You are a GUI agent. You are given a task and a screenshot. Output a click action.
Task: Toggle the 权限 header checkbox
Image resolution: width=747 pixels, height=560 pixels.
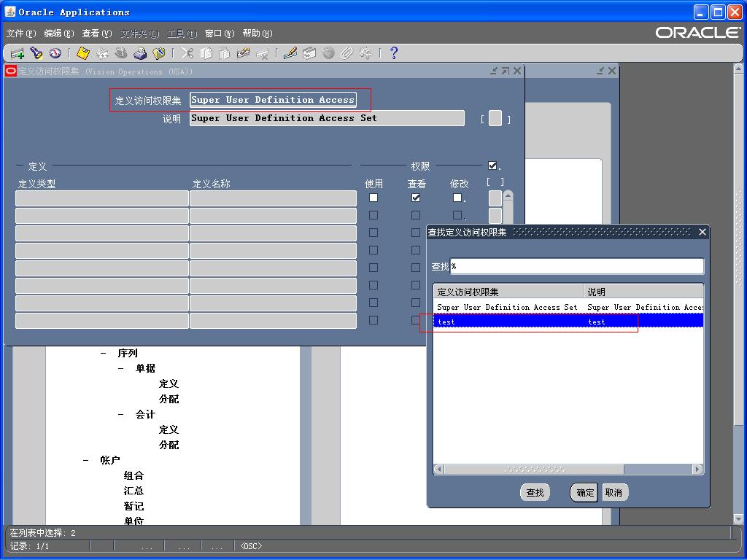pos(492,166)
